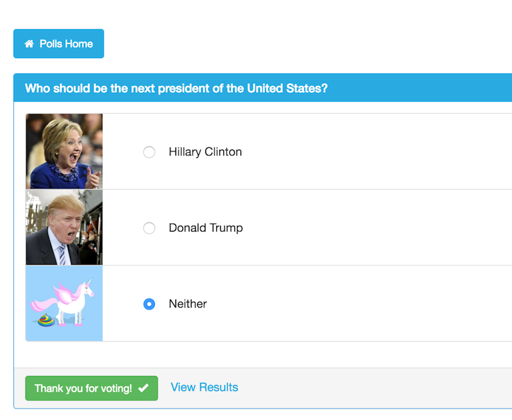Open the Hillary Clinton photo thumbnail
Screen dimensions: 512x420
click(x=65, y=152)
